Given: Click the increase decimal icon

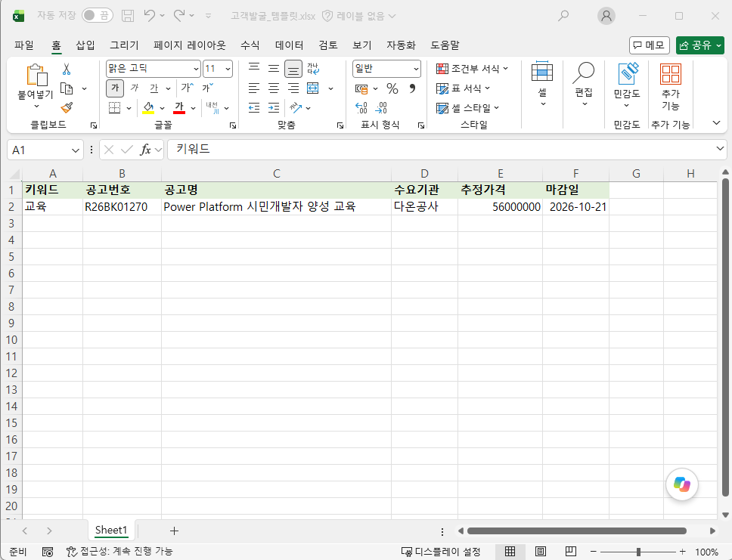Looking at the screenshot, I should [361, 108].
